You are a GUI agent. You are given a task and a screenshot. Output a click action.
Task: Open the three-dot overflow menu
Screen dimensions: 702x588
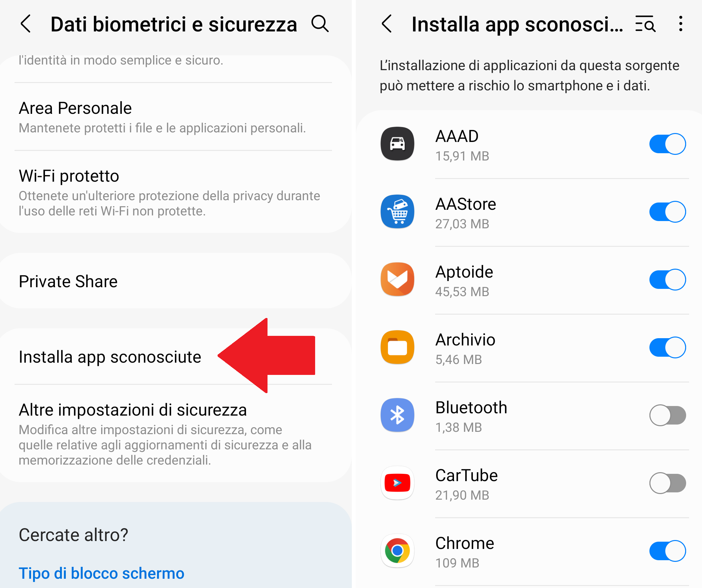[680, 24]
